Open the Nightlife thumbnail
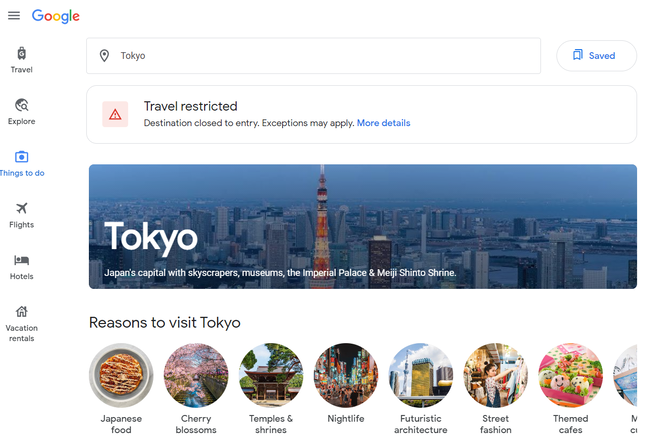This screenshot has height=446, width=650. [x=346, y=375]
